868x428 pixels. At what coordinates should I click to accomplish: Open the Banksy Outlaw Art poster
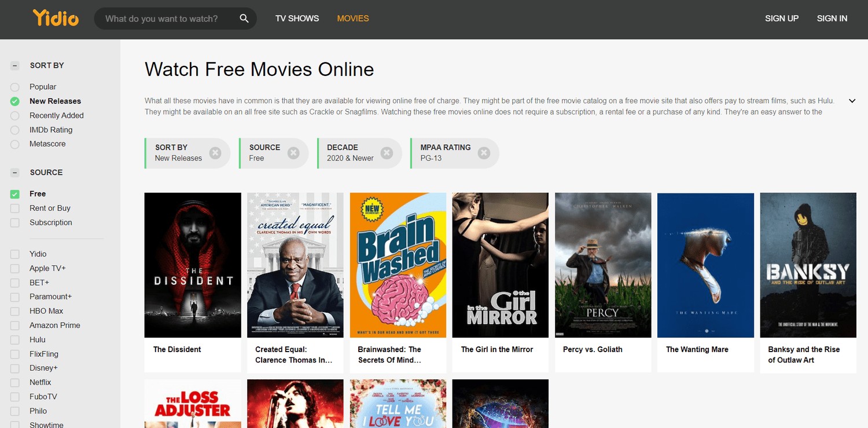[808, 265]
